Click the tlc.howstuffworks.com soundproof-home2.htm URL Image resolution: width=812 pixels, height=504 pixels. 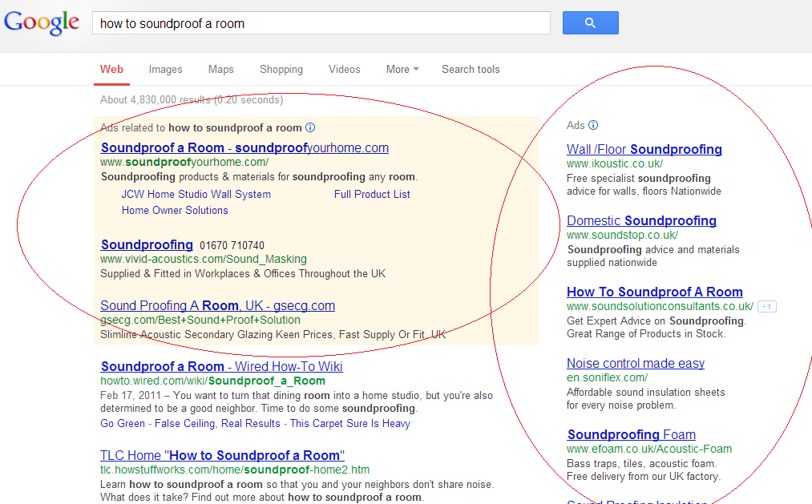pyautogui.click(x=235, y=470)
